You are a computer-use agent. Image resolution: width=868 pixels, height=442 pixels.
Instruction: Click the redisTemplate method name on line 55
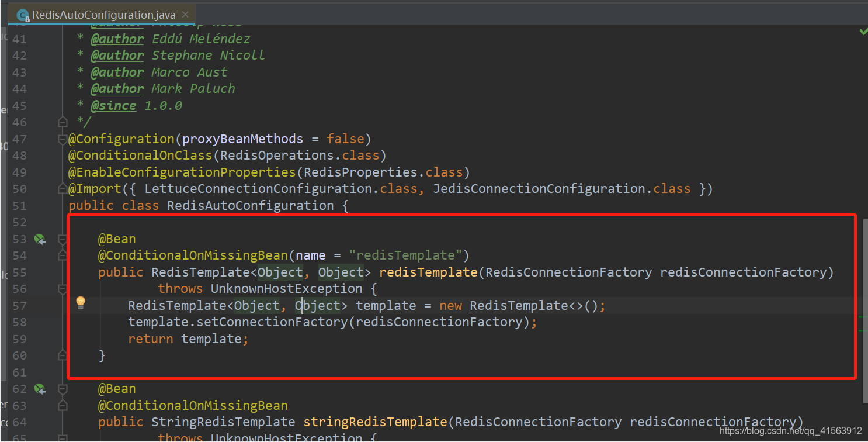tap(428, 272)
